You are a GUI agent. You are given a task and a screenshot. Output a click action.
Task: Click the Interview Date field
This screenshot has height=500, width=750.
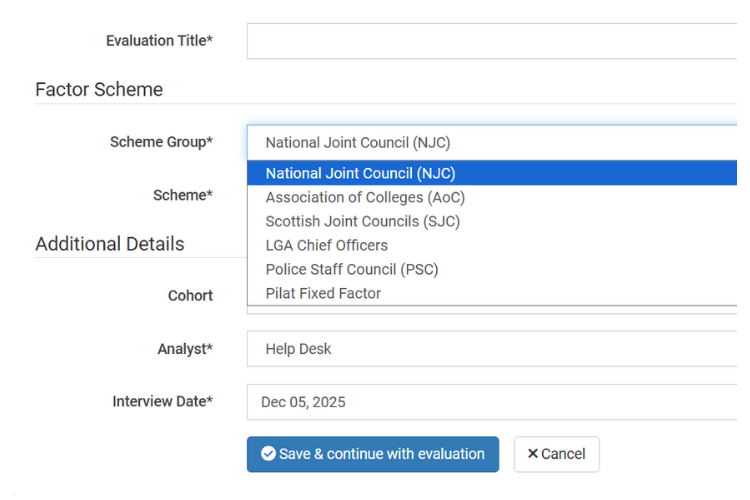[492, 402]
